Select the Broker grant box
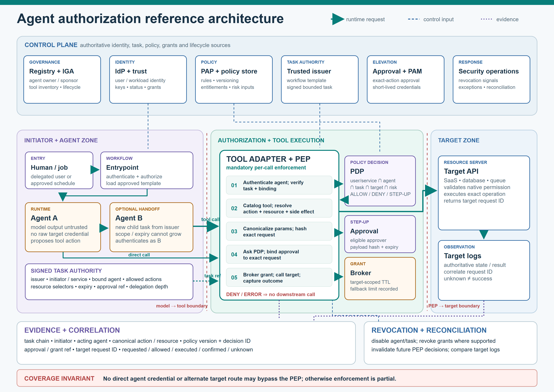 [x=380, y=279]
